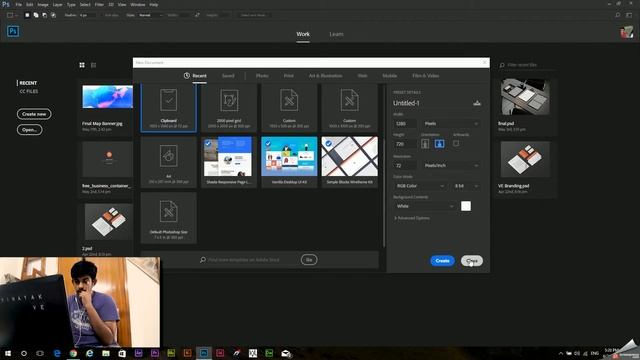Toggle checkmark on Sheets Responsive Page template
640x360 pixels.
[x=208, y=143]
